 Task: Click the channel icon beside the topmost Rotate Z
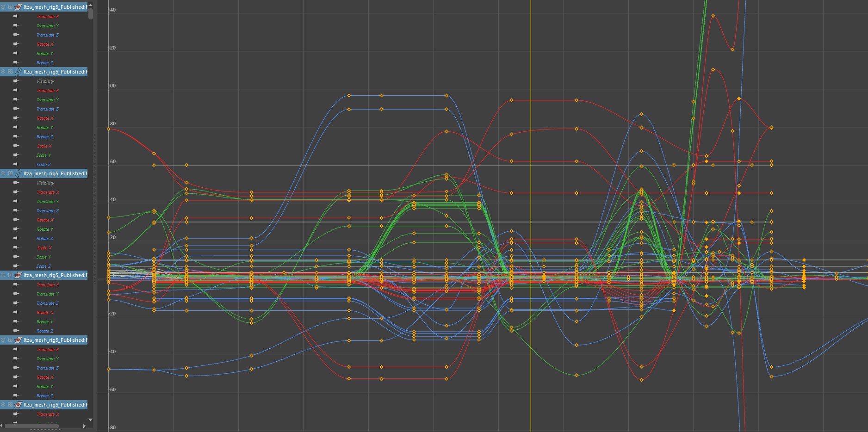coord(16,62)
